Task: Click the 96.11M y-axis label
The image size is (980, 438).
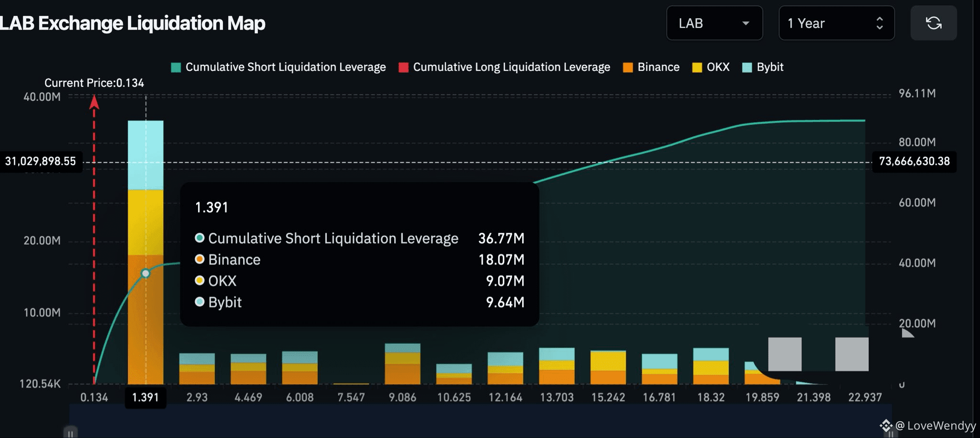Action: [917, 94]
